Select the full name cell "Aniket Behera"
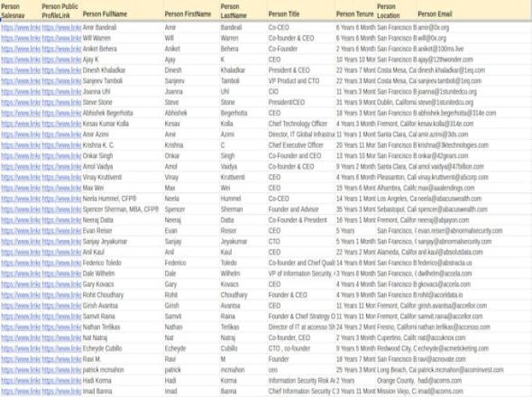The width and height of the screenshot is (532, 397). point(100,49)
